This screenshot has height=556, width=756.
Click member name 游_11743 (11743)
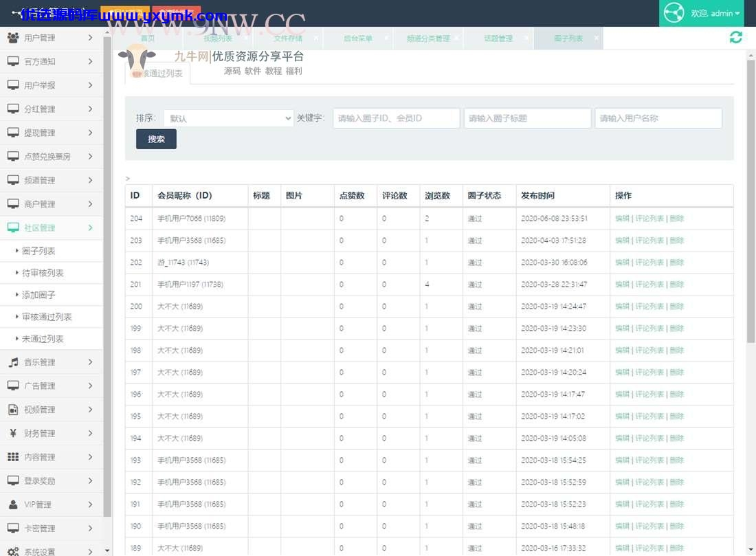[x=184, y=263]
